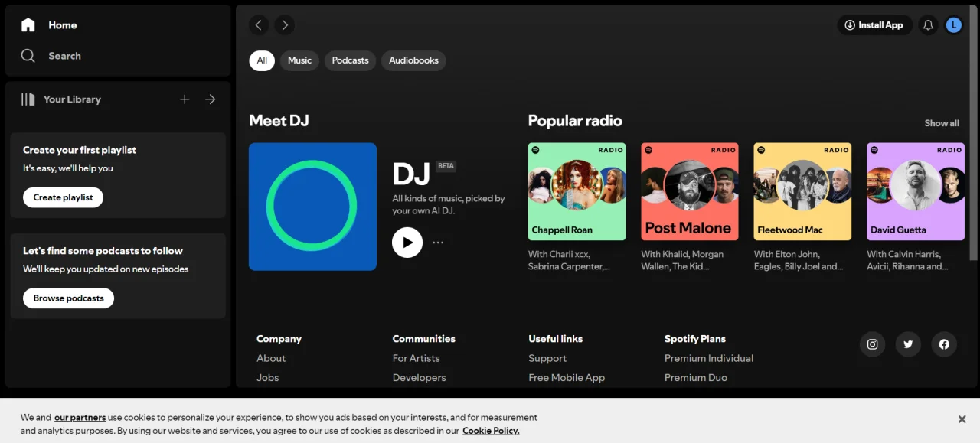
Task: Click the Meet DJ heading
Action: pos(279,121)
